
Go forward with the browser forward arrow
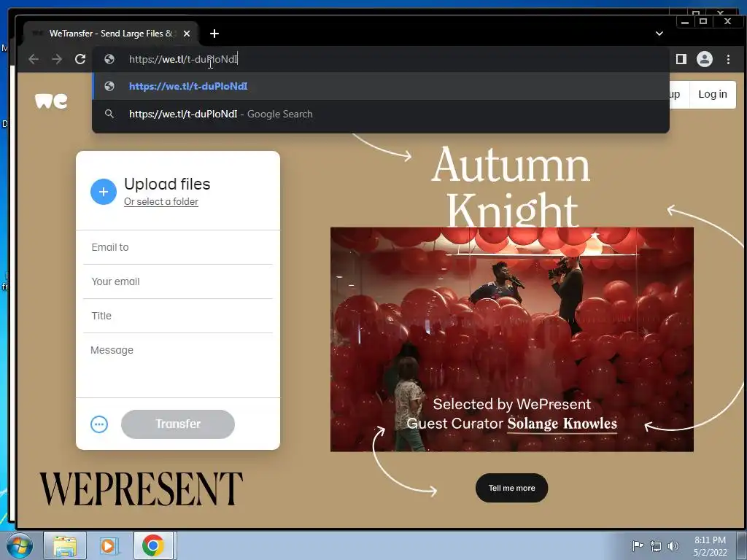click(57, 59)
